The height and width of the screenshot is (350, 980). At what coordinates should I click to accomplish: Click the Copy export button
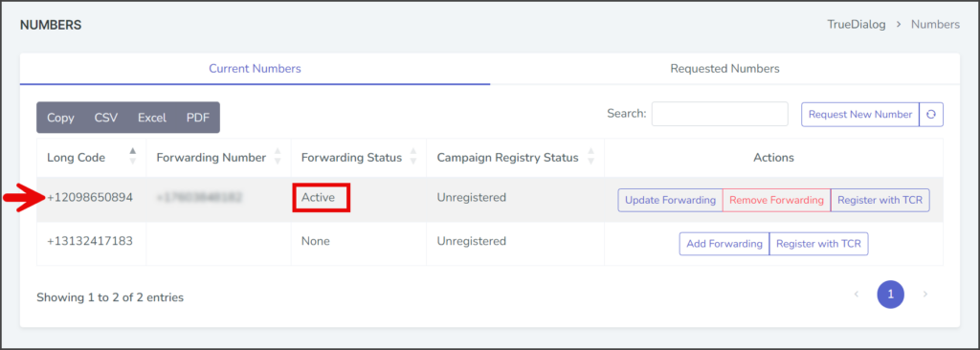[60, 118]
